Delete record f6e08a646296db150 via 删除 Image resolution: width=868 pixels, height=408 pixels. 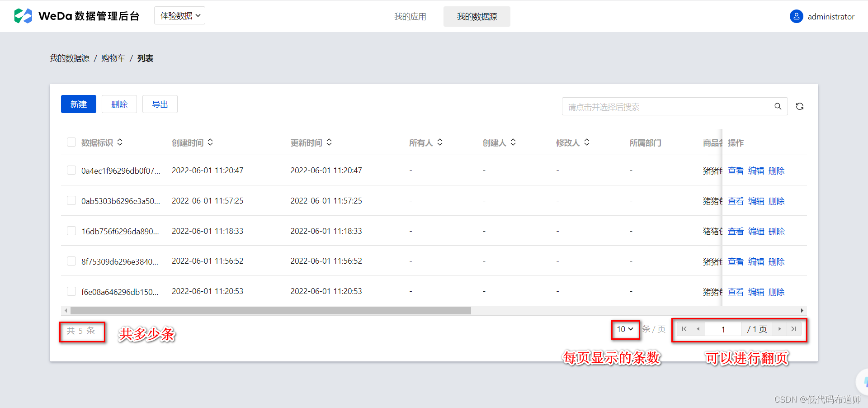pos(776,292)
